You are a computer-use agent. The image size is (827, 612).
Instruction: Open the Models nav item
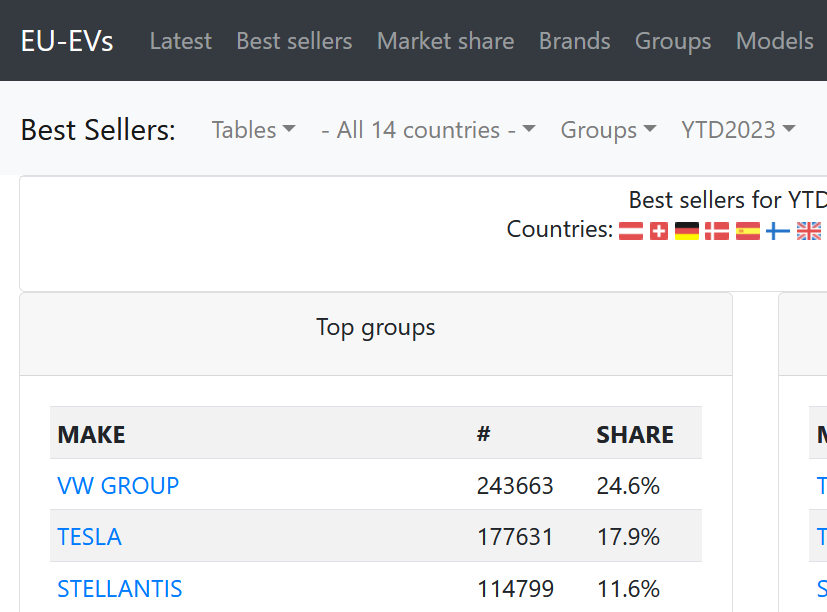pos(774,41)
